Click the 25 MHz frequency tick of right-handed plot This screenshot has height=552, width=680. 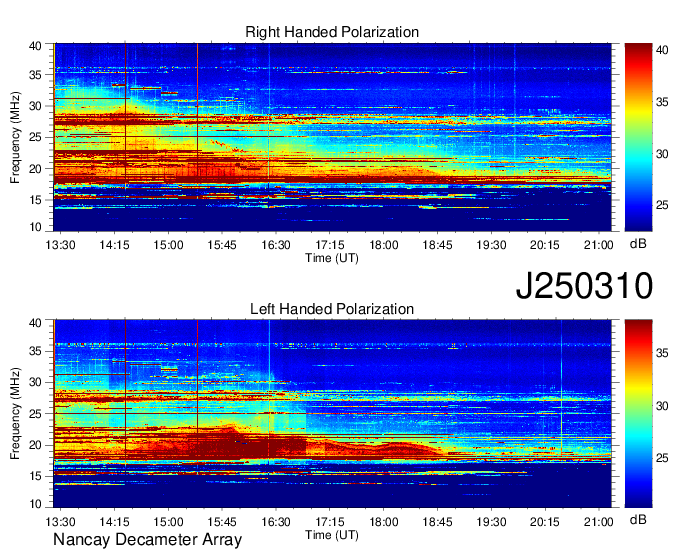tap(35, 137)
